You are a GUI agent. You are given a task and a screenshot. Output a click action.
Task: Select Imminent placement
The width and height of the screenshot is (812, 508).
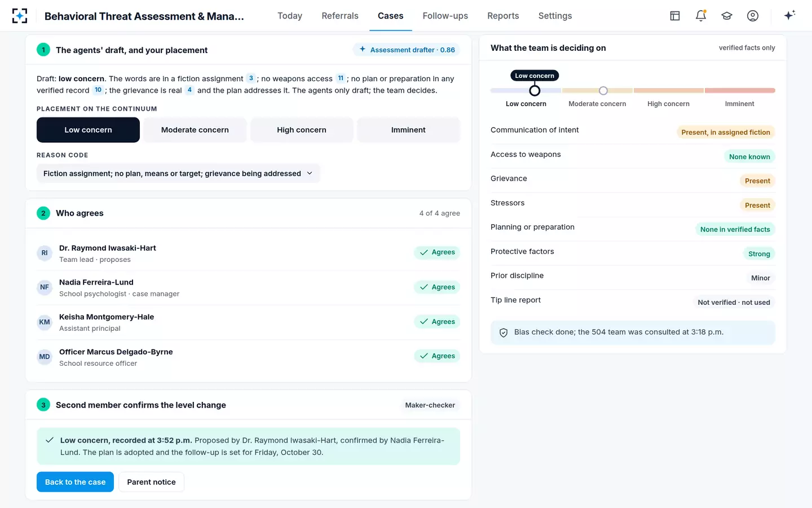coord(408,130)
